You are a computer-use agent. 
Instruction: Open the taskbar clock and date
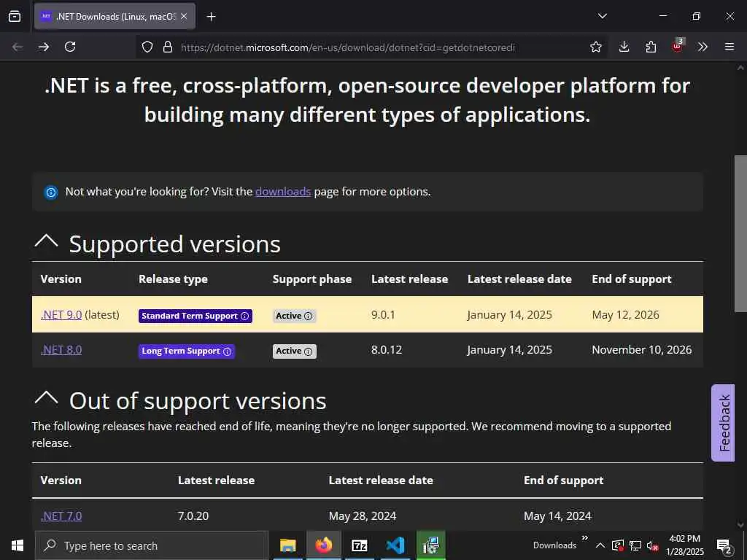[x=685, y=545]
